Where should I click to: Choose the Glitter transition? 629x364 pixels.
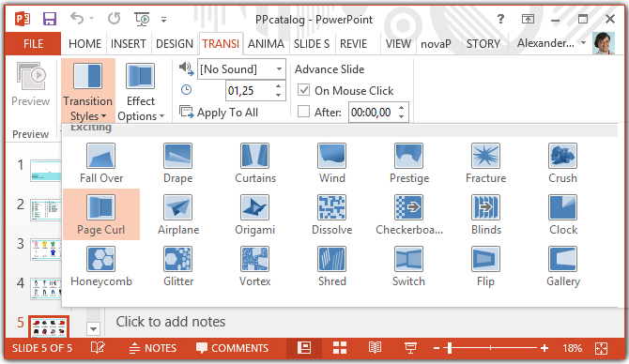pyautogui.click(x=178, y=266)
